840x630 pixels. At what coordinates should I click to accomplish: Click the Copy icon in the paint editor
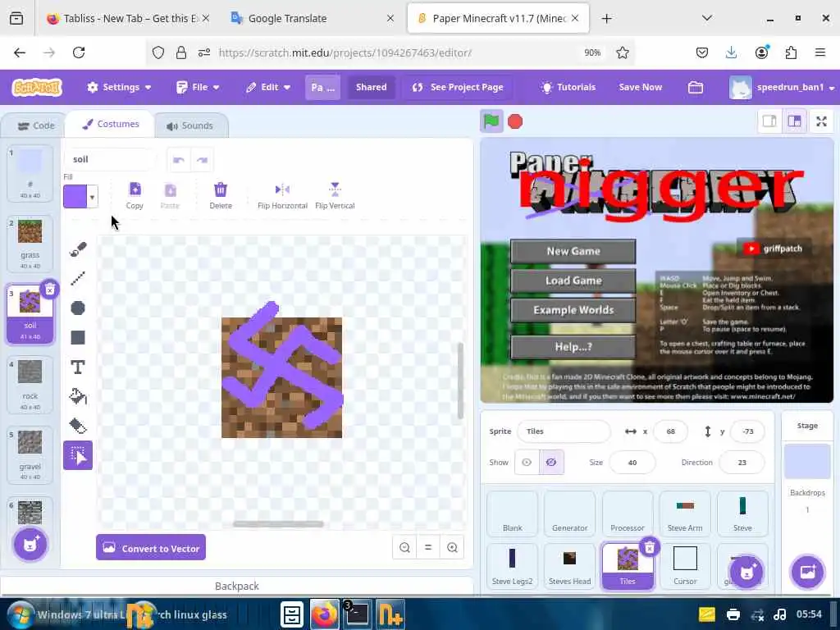135,195
